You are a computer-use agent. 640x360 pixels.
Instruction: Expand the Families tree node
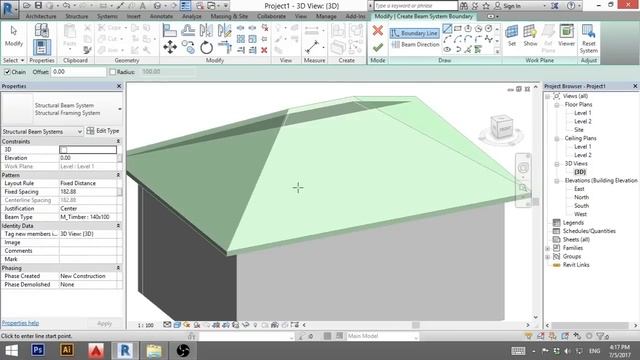point(548,248)
